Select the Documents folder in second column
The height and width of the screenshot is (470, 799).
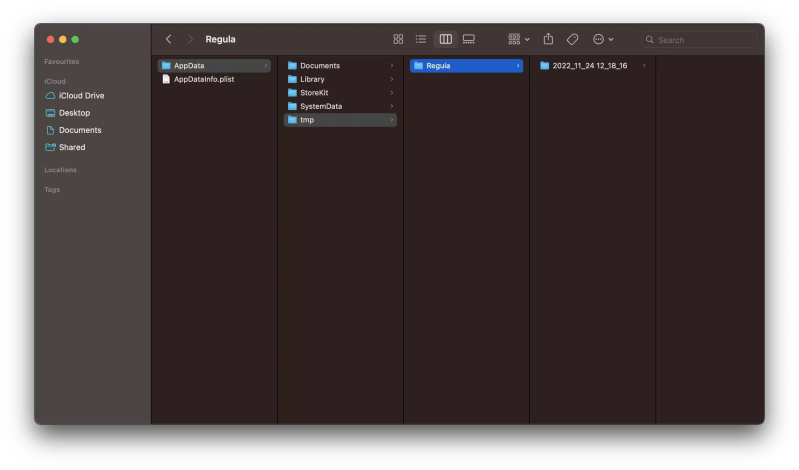(340, 66)
